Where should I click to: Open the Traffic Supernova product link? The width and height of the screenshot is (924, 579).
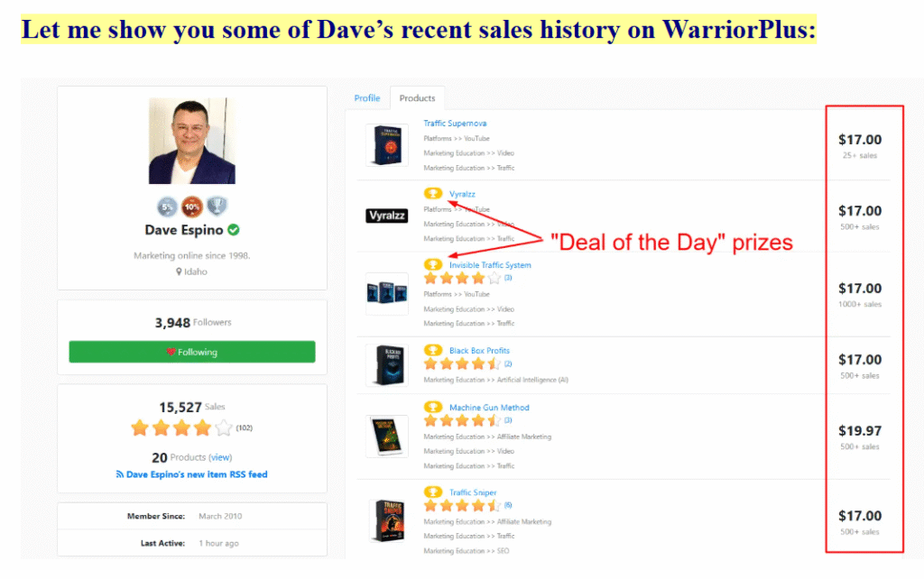click(455, 123)
